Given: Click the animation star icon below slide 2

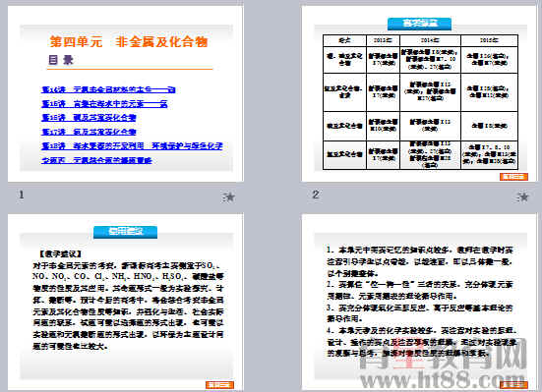Looking at the screenshot, I should tap(523, 196).
